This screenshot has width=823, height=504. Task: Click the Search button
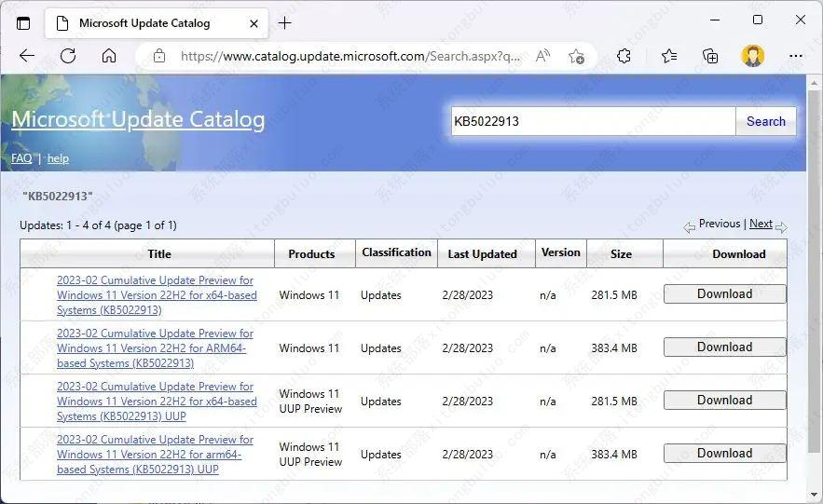[x=765, y=121]
